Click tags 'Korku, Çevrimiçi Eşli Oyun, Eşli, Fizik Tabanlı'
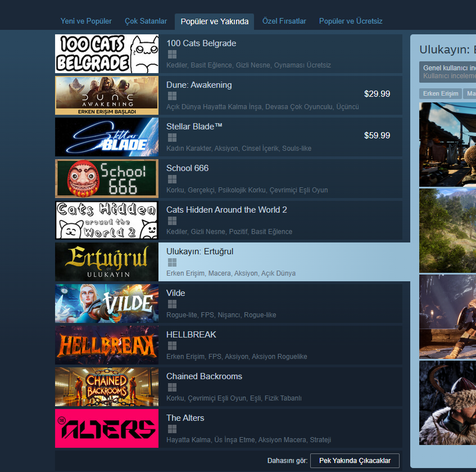The height and width of the screenshot is (472, 476). (x=234, y=398)
